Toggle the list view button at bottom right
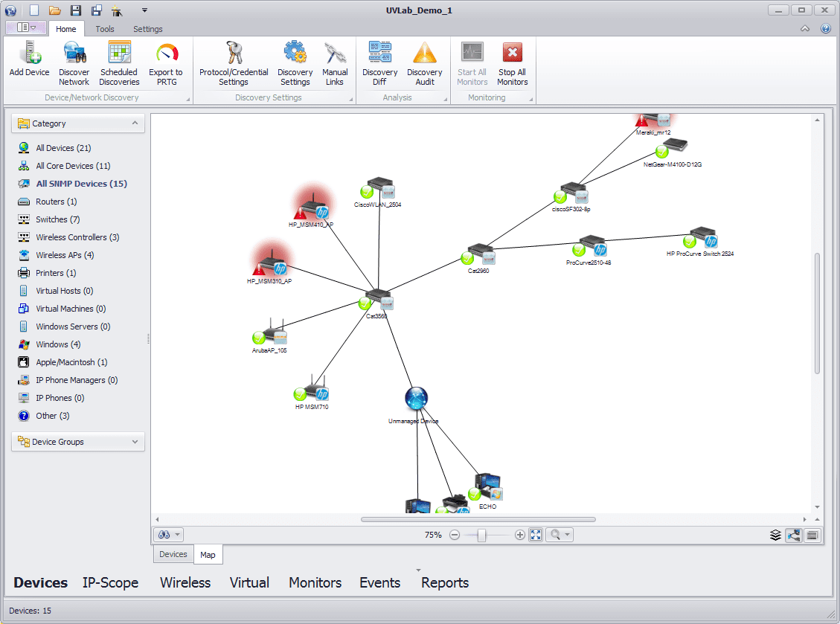The width and height of the screenshot is (840, 624). [x=812, y=535]
